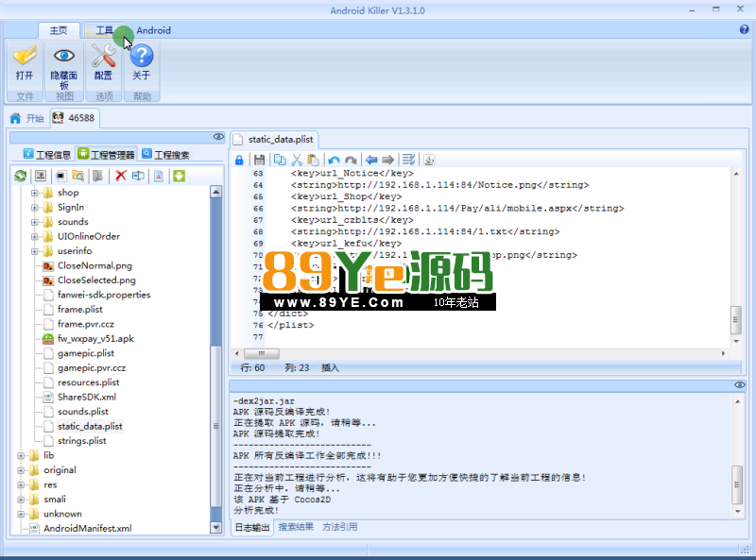Click the editor horizontal scrollbar thumb
Viewport: 756px width, 560px height.
pyautogui.click(x=262, y=354)
